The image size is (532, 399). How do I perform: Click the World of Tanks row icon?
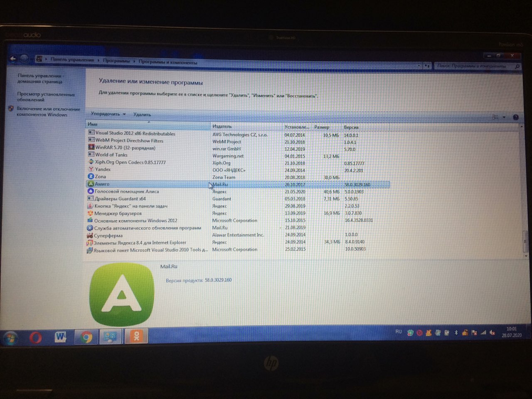pyautogui.click(x=91, y=154)
